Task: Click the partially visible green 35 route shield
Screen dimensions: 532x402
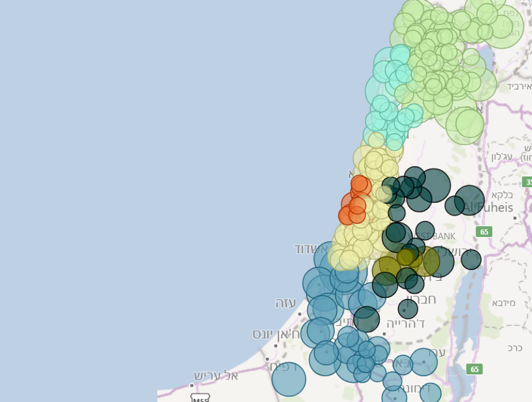Action: [x=527, y=182]
